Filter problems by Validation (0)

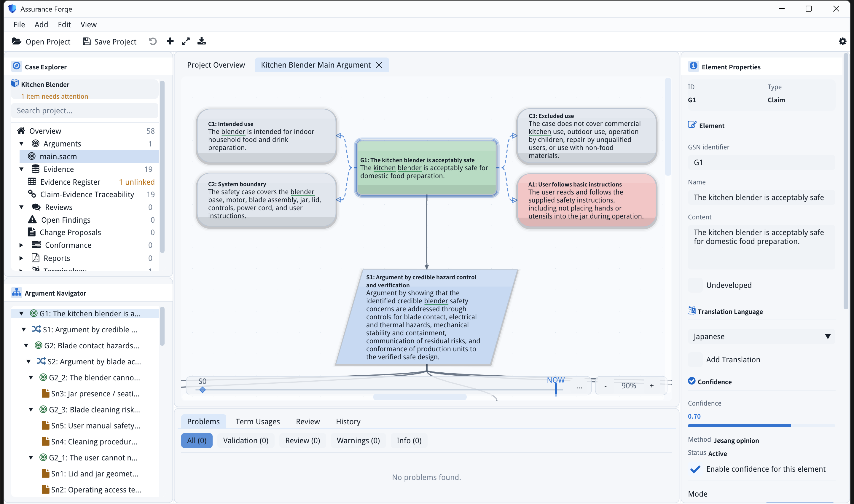pyautogui.click(x=246, y=441)
